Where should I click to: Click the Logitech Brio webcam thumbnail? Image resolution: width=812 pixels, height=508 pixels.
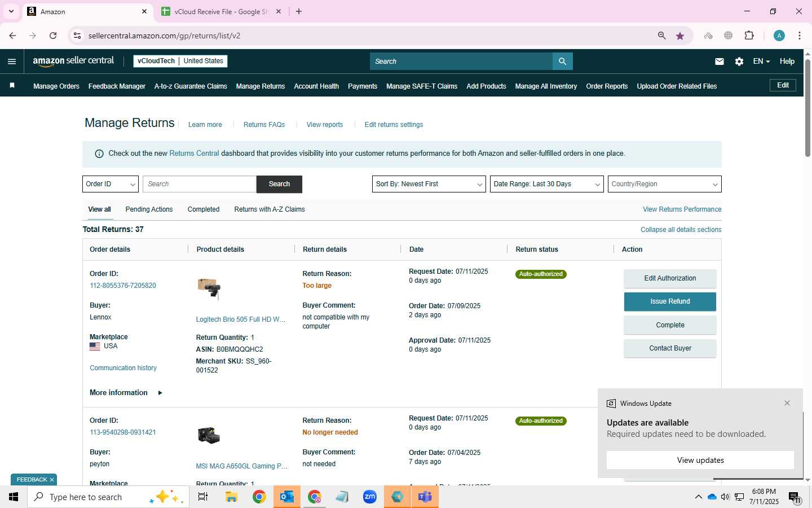pos(209,288)
